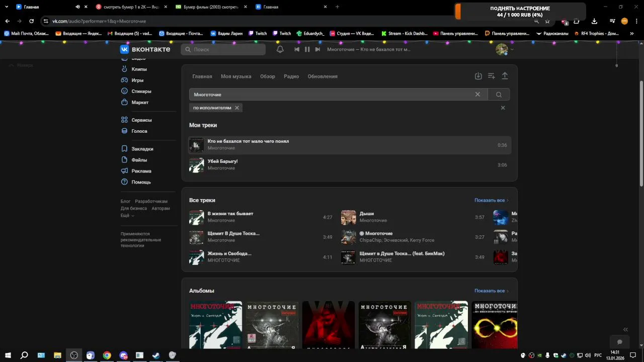Expand the Ещё footer dropdown
The height and width of the screenshot is (362, 644).
tap(127, 215)
